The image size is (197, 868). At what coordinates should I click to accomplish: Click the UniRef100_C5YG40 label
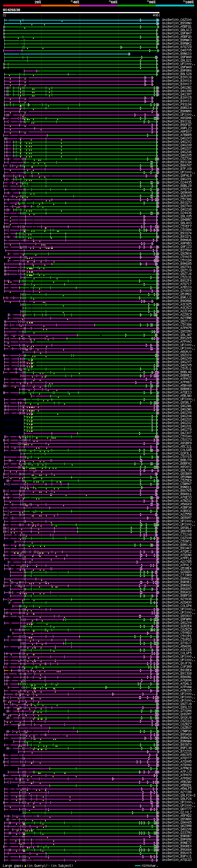coord(177,437)
